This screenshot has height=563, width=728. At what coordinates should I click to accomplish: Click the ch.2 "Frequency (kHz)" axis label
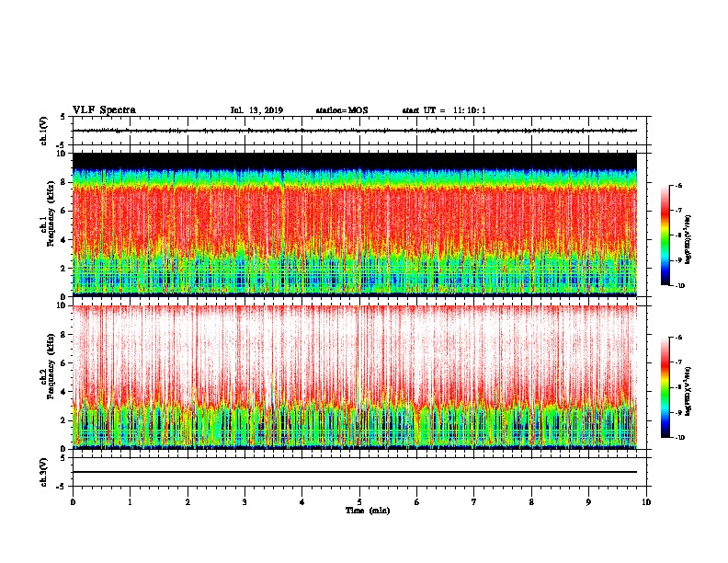tap(51, 366)
